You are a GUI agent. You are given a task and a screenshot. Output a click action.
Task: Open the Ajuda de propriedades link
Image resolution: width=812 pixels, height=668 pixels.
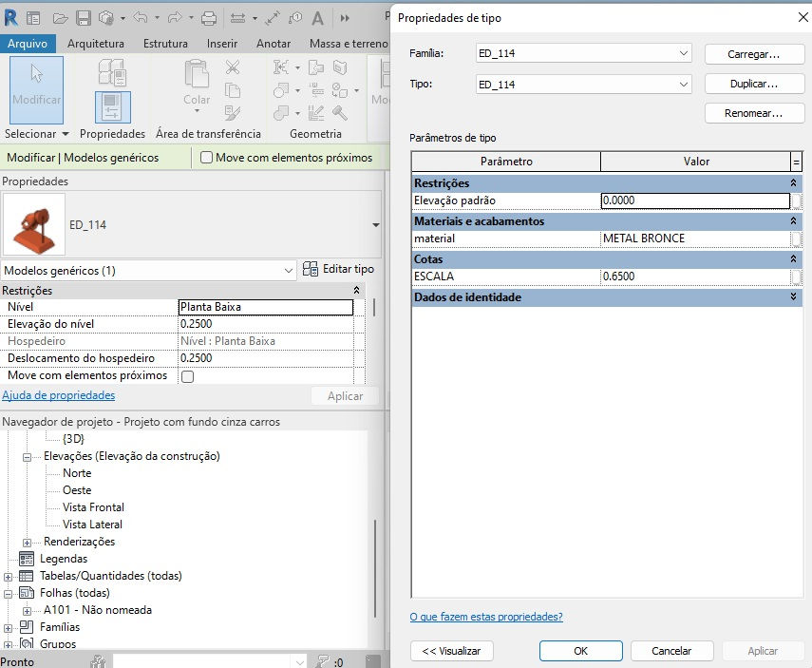pyautogui.click(x=59, y=395)
